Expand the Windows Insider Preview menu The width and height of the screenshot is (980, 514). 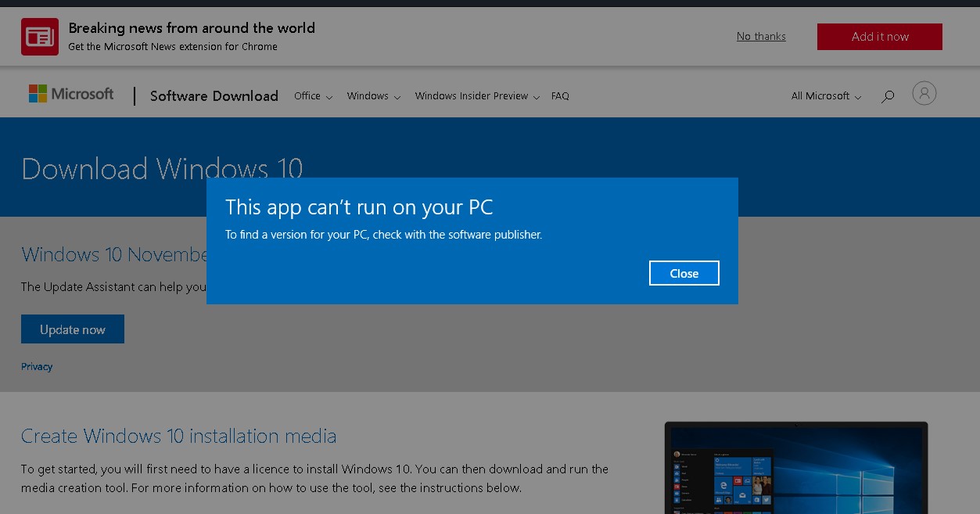(477, 96)
